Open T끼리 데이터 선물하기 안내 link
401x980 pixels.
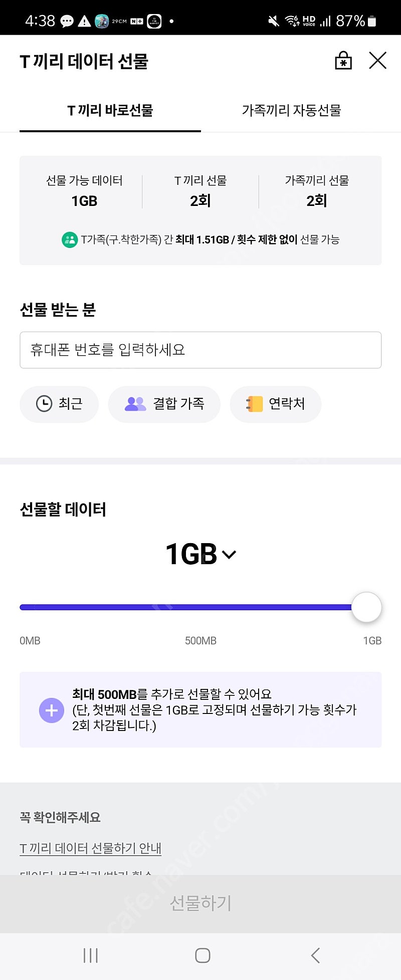[x=90, y=848]
